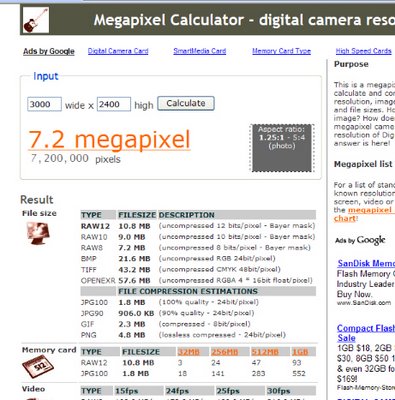Click the 57.6 MB filesize value

[134, 281]
